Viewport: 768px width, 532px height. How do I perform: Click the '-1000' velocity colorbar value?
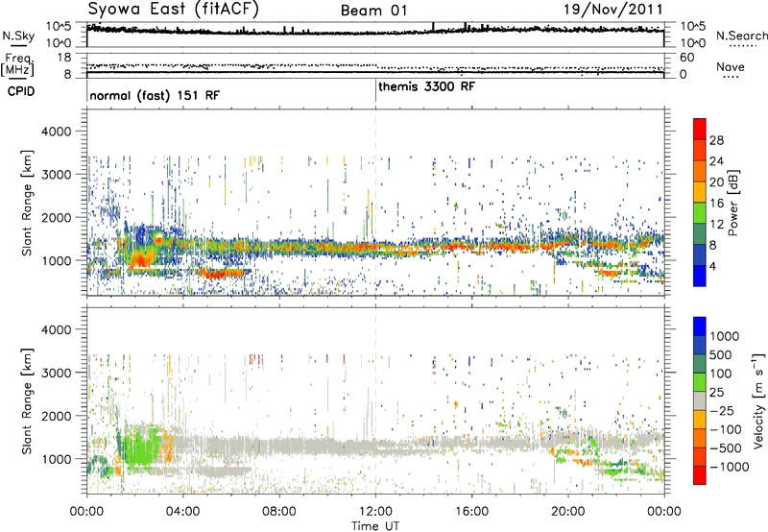click(730, 467)
